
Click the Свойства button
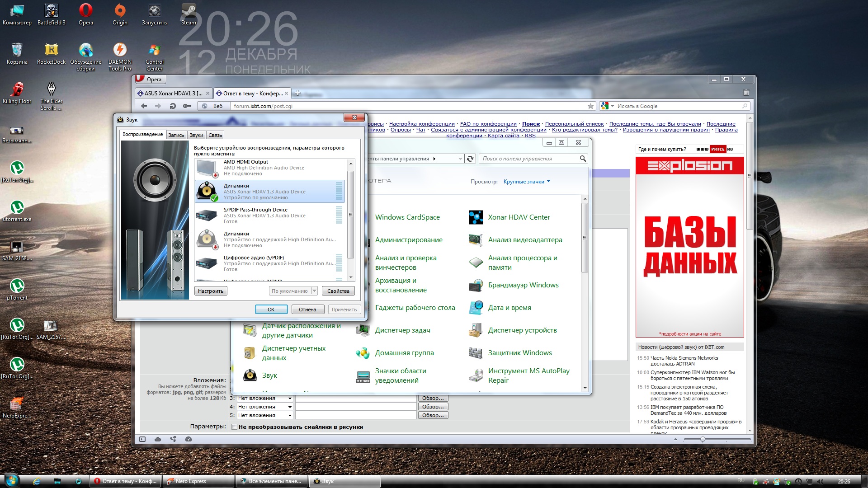pyautogui.click(x=338, y=291)
